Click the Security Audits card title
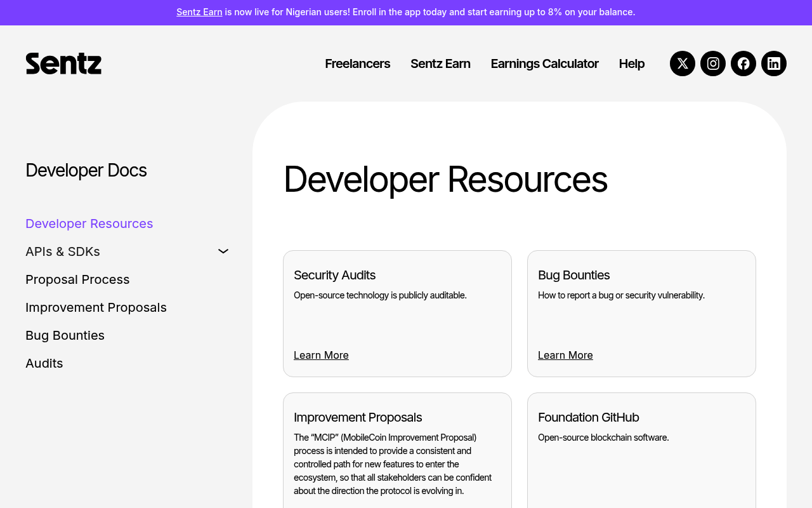This screenshot has width=812, height=508. pos(334,275)
